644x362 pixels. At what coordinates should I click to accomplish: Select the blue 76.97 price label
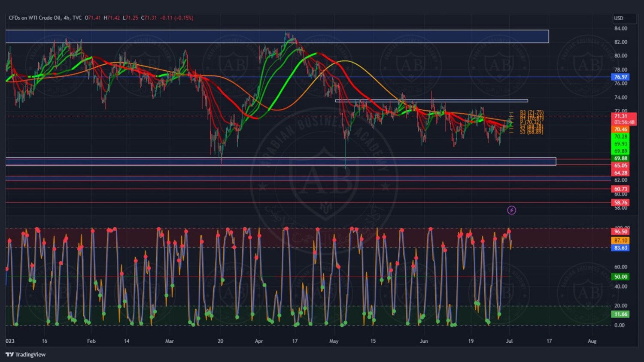click(x=620, y=77)
